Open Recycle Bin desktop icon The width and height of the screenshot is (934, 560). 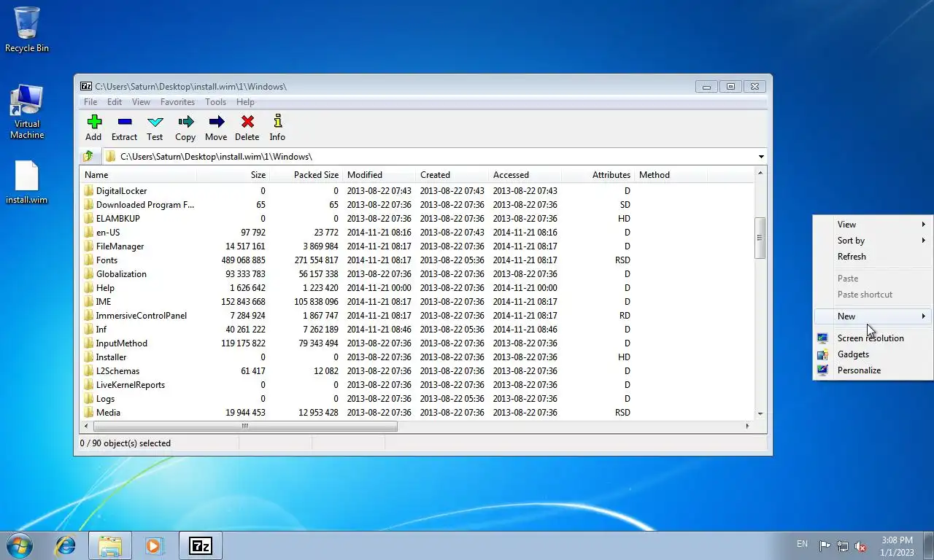coord(27,29)
